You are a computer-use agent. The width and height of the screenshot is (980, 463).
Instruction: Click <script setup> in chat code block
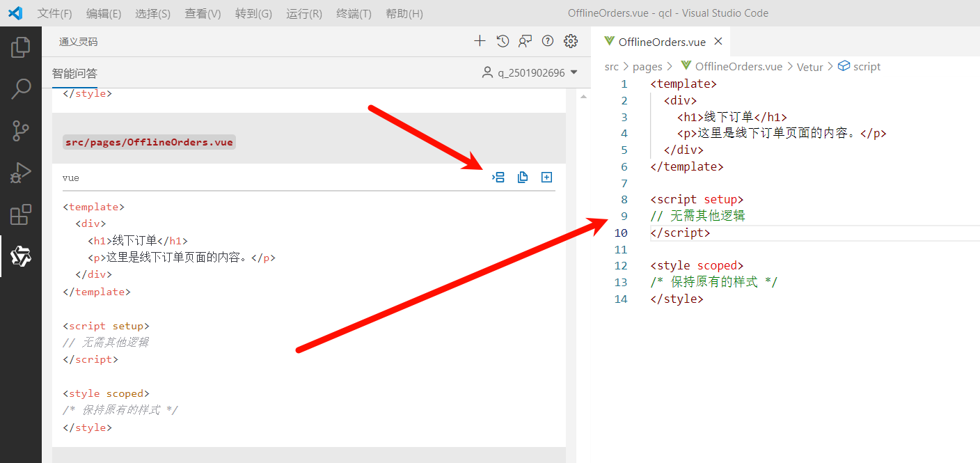click(x=106, y=326)
